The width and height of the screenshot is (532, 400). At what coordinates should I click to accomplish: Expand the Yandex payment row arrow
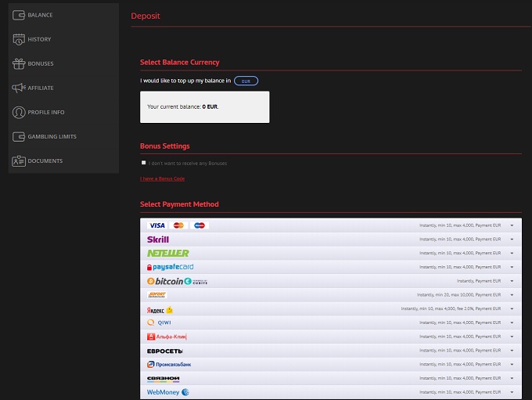[x=512, y=308]
